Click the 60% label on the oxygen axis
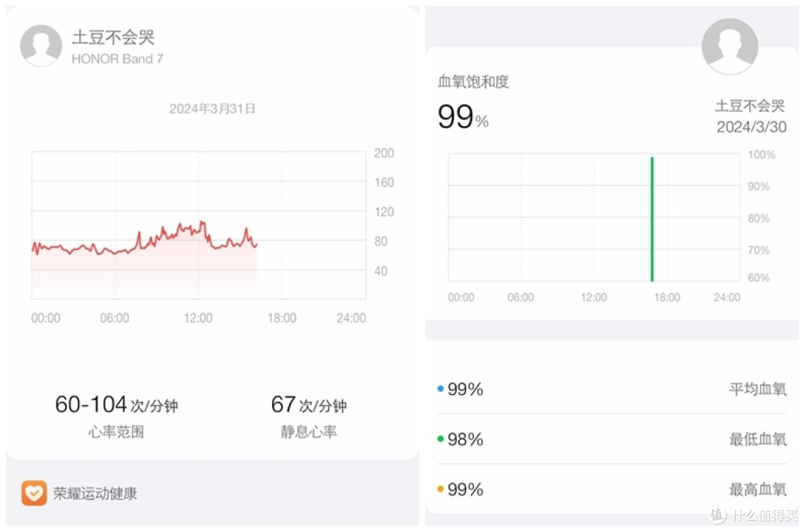Image resolution: width=805 pixels, height=532 pixels. click(x=758, y=277)
